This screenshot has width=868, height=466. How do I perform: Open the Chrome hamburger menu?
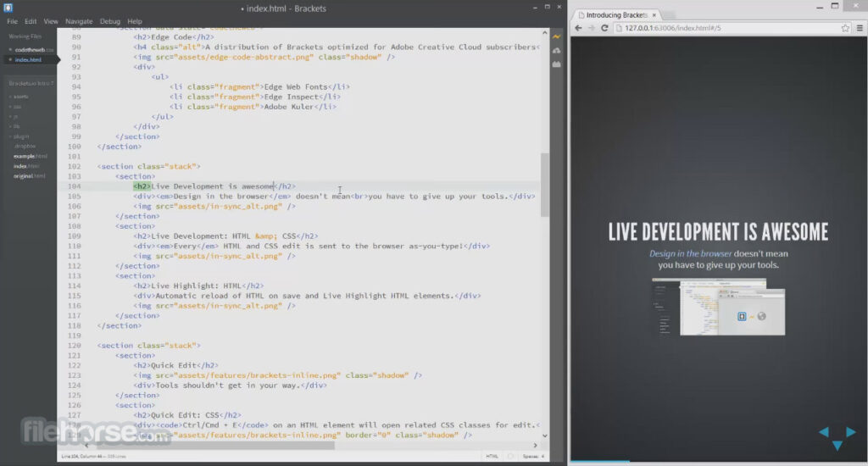[x=854, y=28]
